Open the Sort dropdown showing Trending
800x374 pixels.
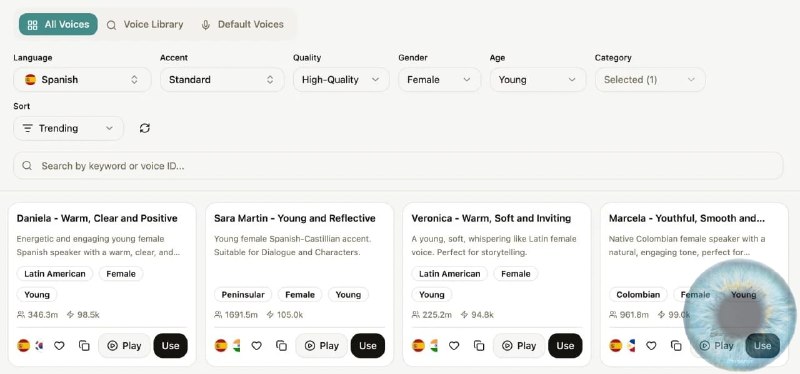click(68, 129)
